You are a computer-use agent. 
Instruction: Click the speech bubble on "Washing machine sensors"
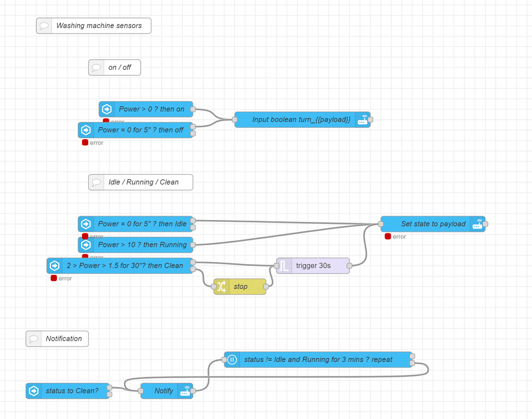[44, 25]
